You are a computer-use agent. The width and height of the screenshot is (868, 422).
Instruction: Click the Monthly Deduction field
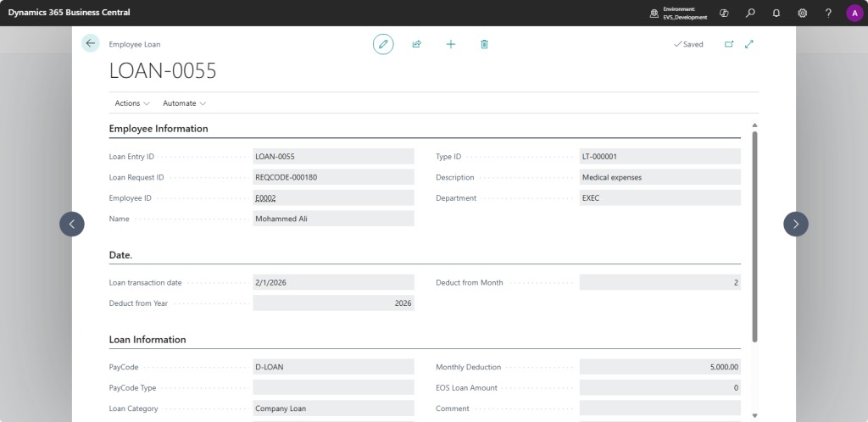tap(659, 367)
